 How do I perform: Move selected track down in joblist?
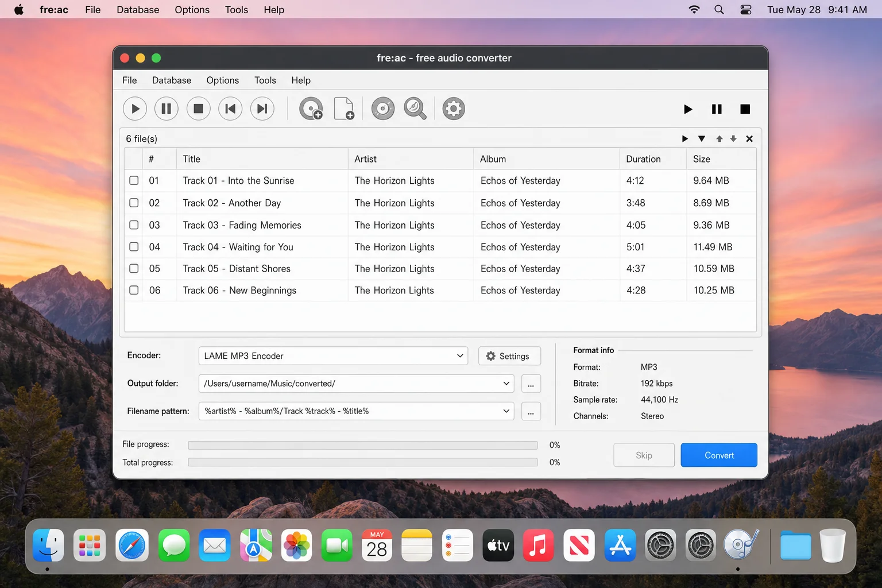(733, 139)
